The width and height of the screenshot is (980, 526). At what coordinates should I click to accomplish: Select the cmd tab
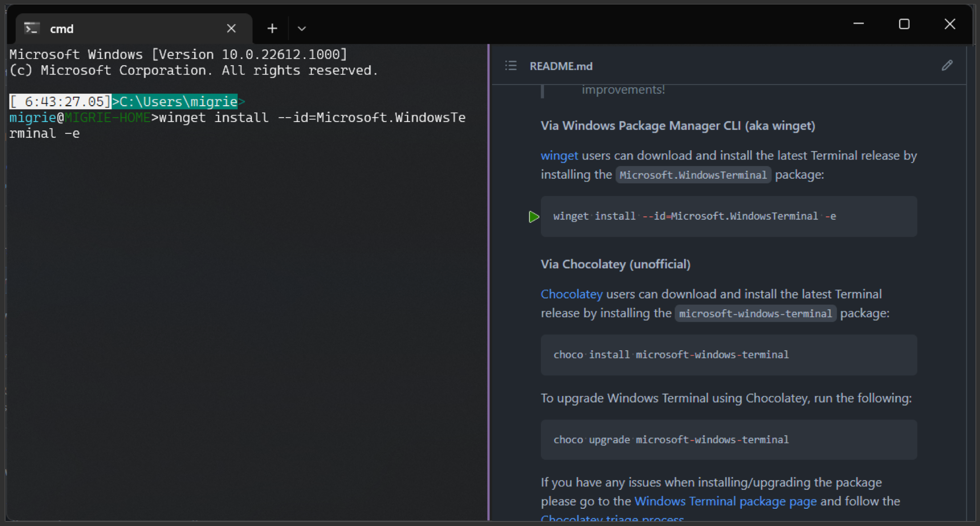click(134, 29)
